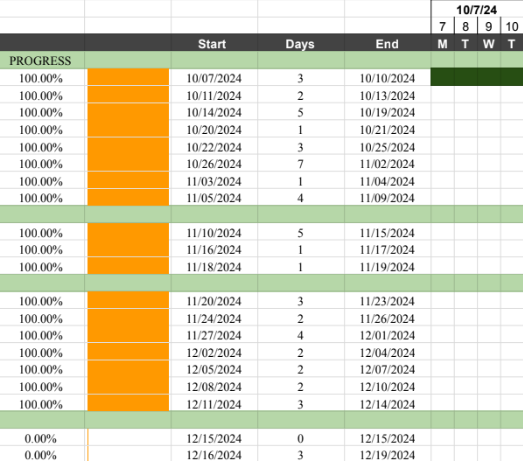This screenshot has height=461, width=523.
Task: Click day number 9 in date header
Action: pos(489,26)
